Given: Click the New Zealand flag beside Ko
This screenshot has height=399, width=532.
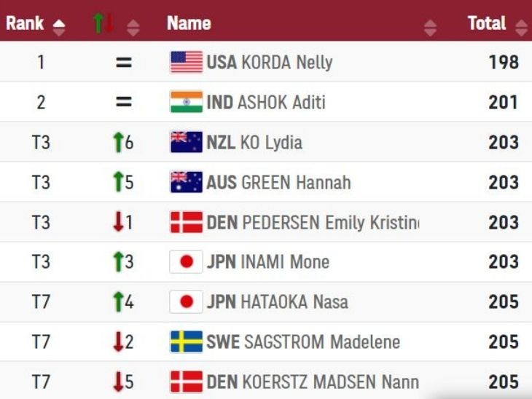Looking at the screenshot, I should 186,142.
